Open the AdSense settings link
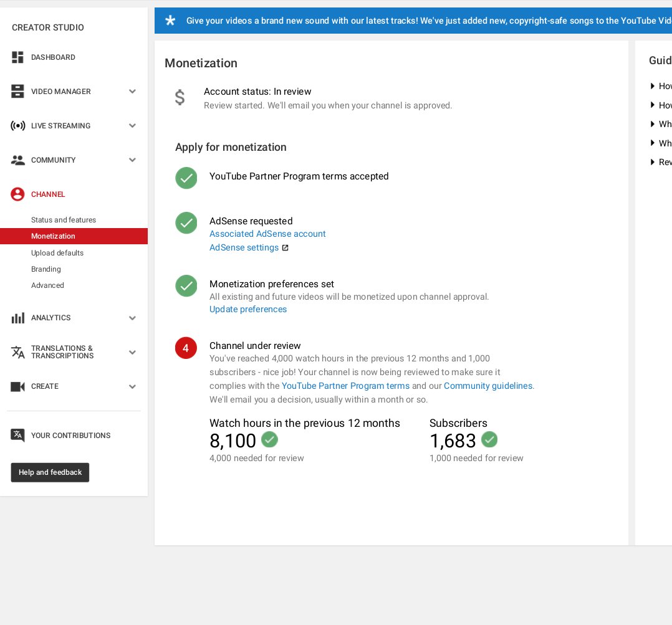 [x=244, y=247]
